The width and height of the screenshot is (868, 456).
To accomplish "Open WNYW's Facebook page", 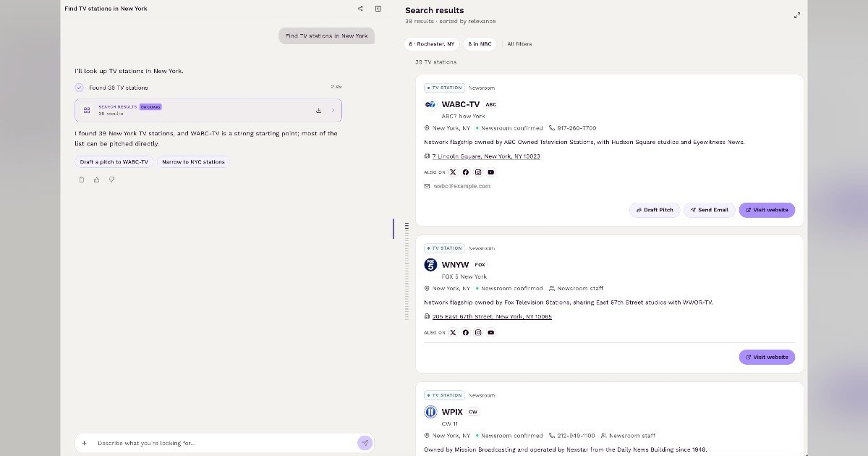I will (x=465, y=333).
